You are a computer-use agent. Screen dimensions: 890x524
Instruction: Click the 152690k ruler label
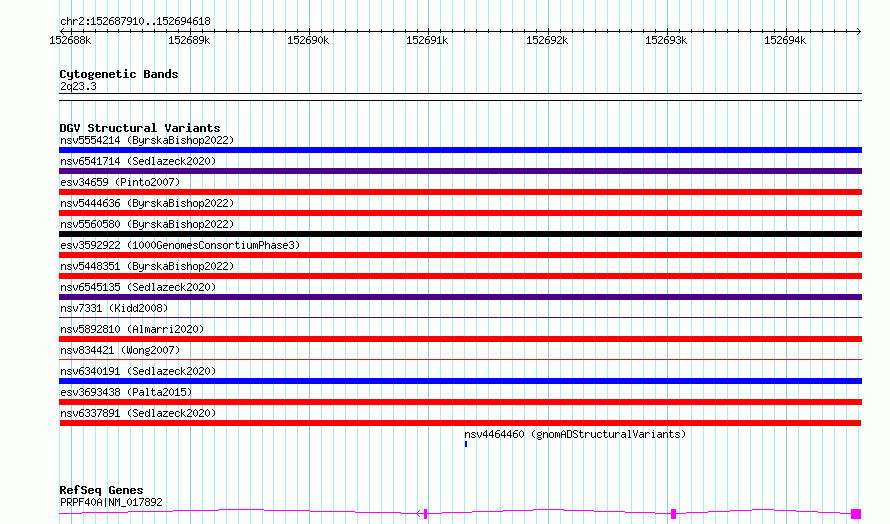click(308, 40)
